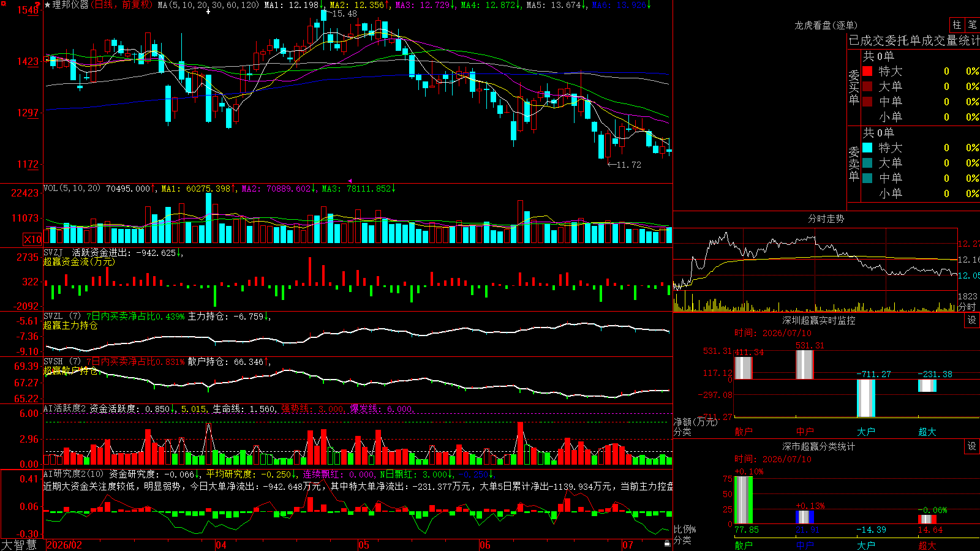This screenshot has height=551, width=980.
Task: Click the 大智慧 logo label
Action: coord(19,545)
